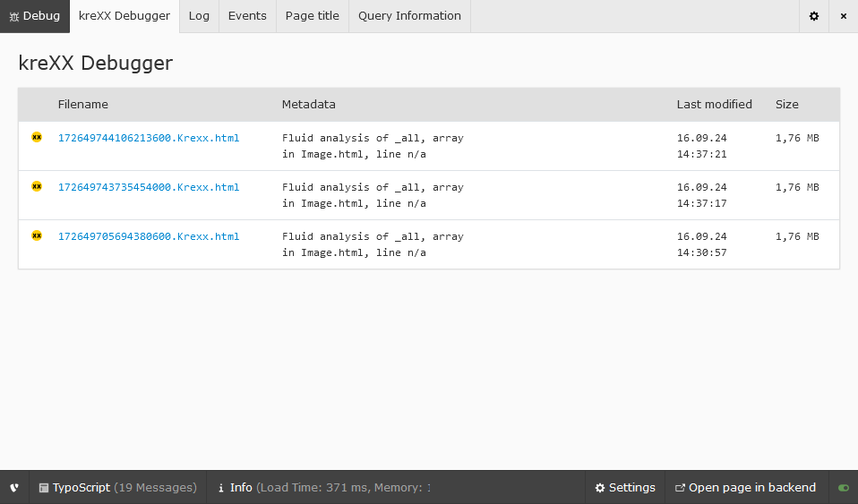
Task: Open the gear settings at top right
Action: tap(813, 16)
